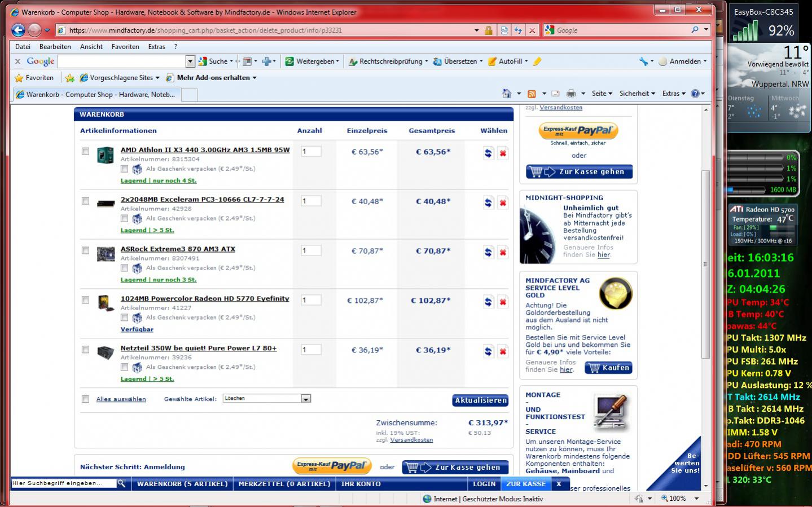This screenshot has width=812, height=507.
Task: Click the Print icon in command bar
Action: point(571,94)
